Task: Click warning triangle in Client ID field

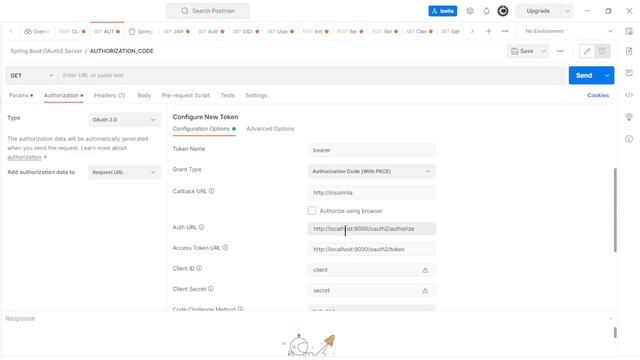Action: 425,270
